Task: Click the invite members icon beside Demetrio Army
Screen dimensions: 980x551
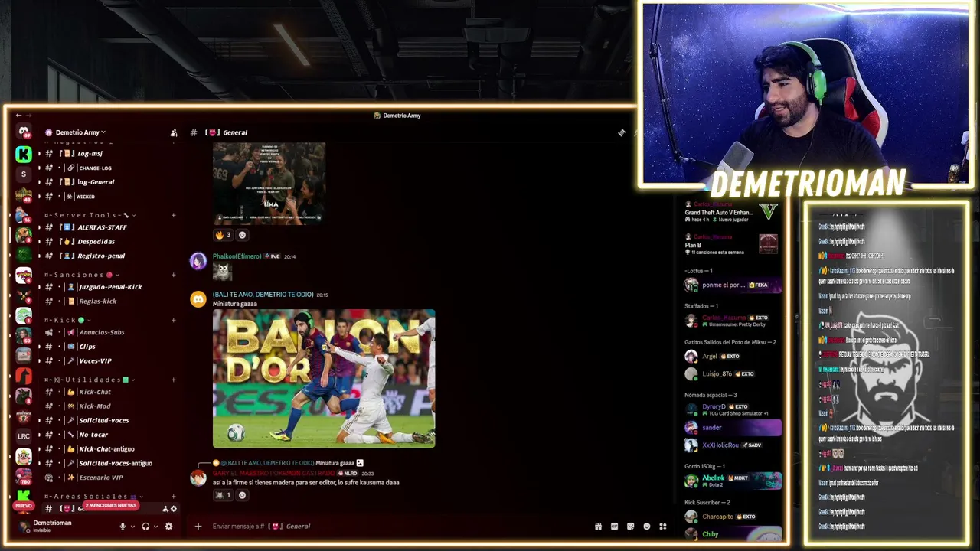Action: pos(174,132)
